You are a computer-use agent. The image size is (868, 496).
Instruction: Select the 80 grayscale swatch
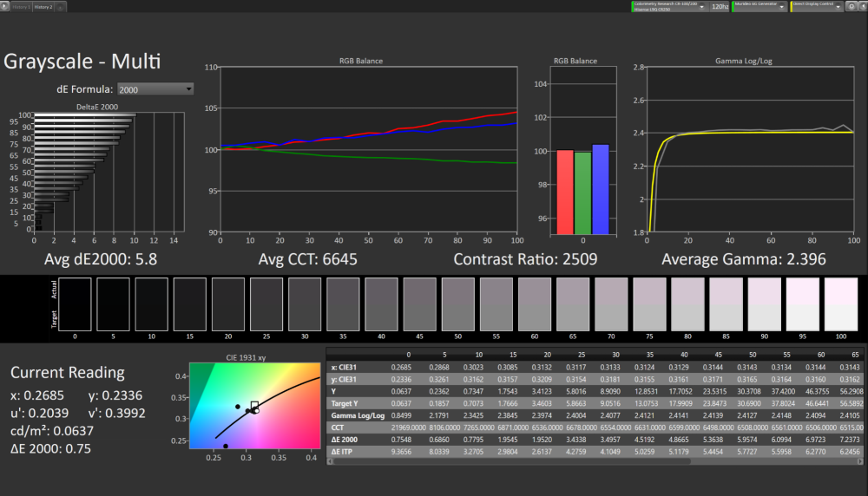[687, 304]
